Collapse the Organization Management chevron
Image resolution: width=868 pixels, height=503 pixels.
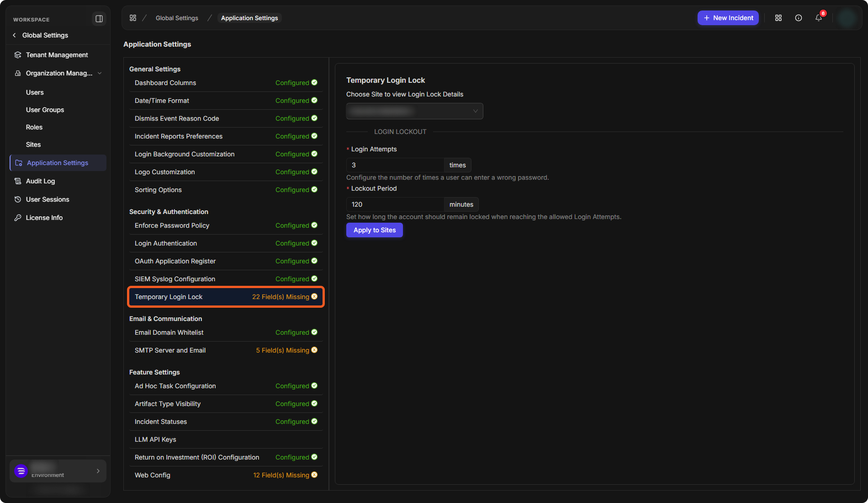point(100,73)
